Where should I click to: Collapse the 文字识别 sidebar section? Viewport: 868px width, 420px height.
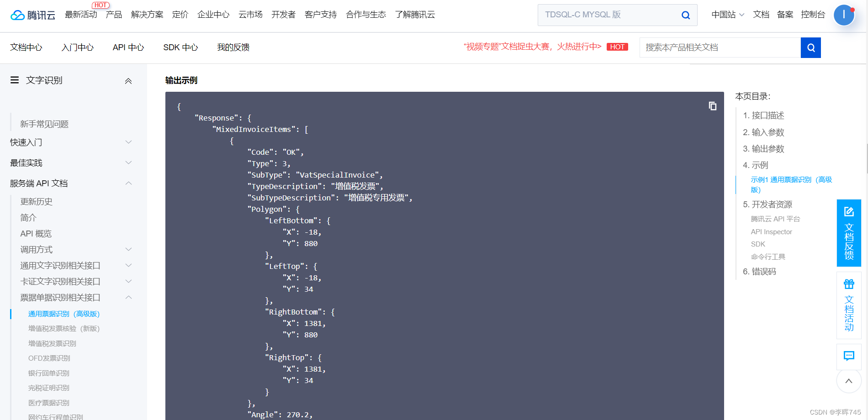(x=128, y=81)
